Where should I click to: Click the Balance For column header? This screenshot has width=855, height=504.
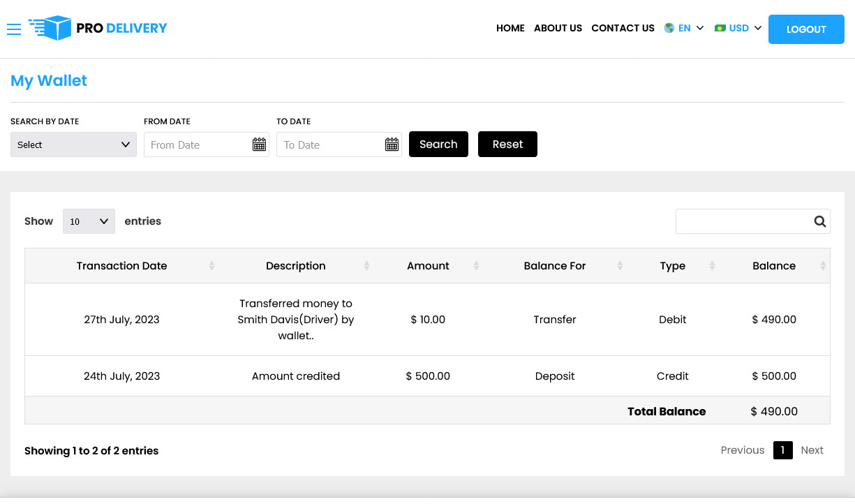(555, 266)
